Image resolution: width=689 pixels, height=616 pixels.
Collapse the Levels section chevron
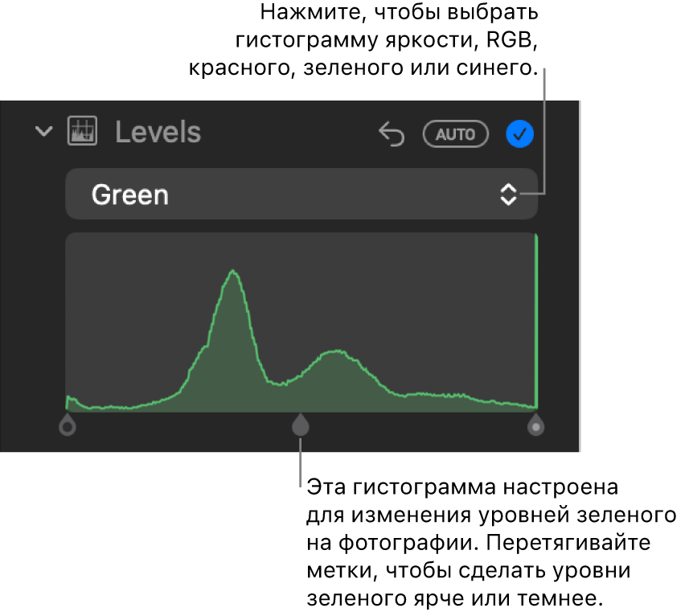[44, 131]
